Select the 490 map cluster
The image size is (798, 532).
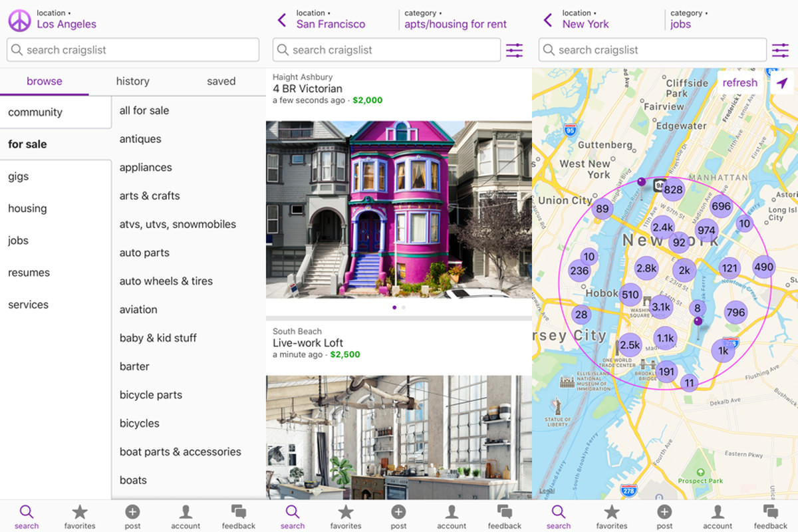[763, 267]
